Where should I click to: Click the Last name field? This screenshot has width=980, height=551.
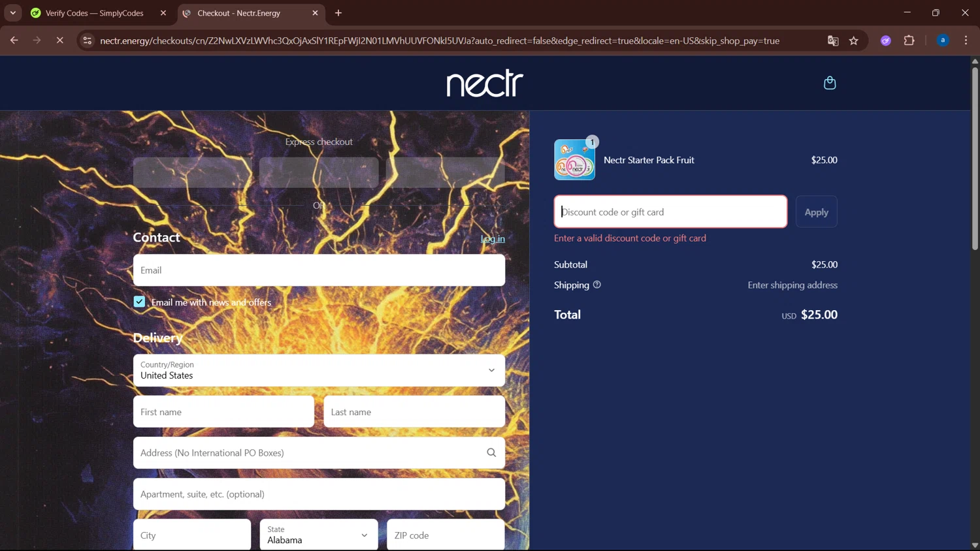(414, 412)
